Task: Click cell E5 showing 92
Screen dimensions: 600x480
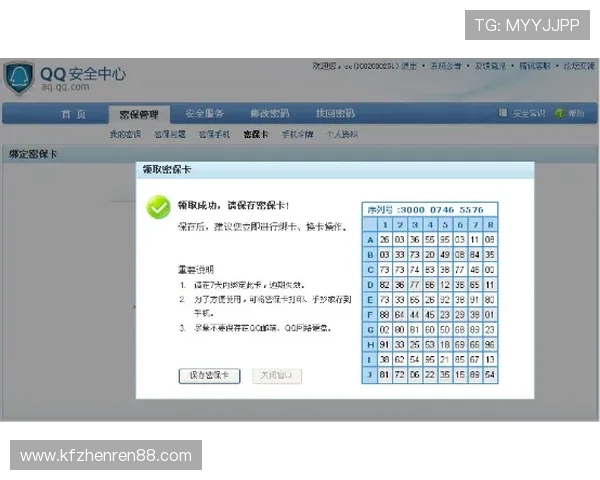Action: pyautogui.click(x=445, y=300)
